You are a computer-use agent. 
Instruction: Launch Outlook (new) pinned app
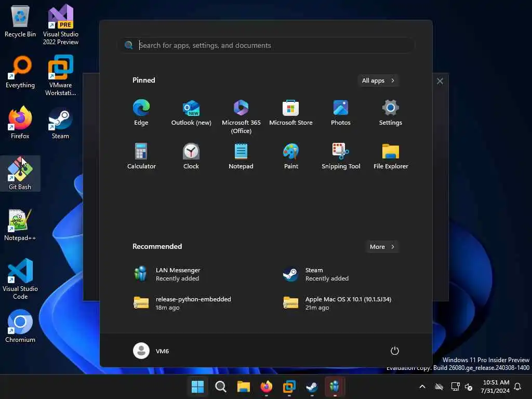pos(191,113)
